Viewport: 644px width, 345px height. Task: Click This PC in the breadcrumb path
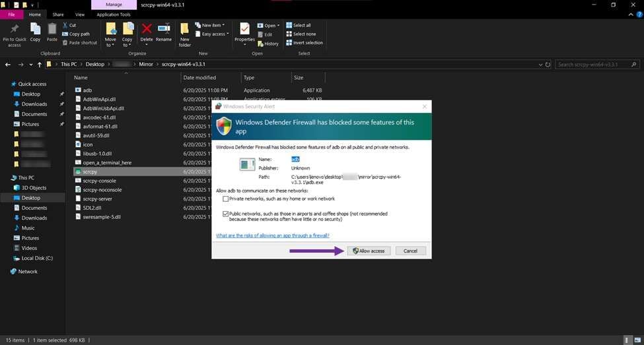(x=69, y=65)
